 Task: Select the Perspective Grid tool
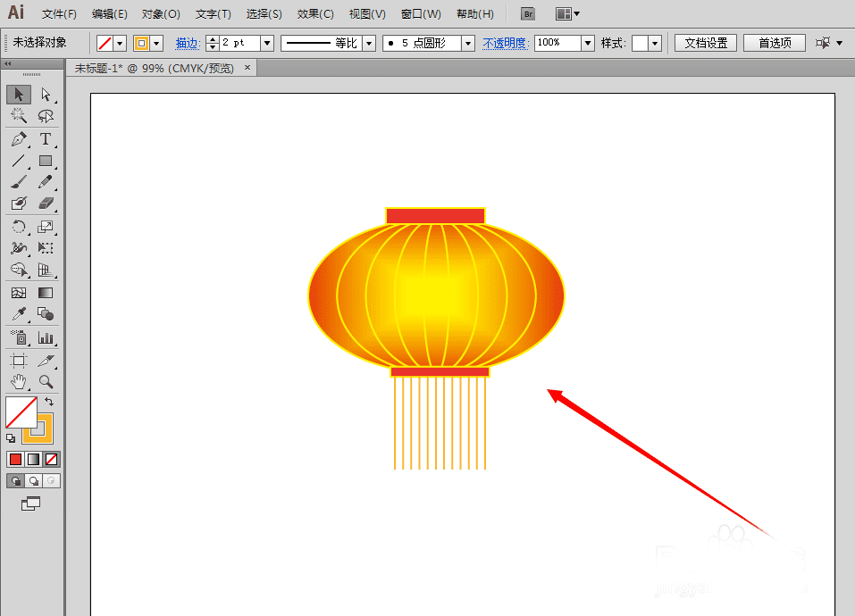click(x=46, y=270)
